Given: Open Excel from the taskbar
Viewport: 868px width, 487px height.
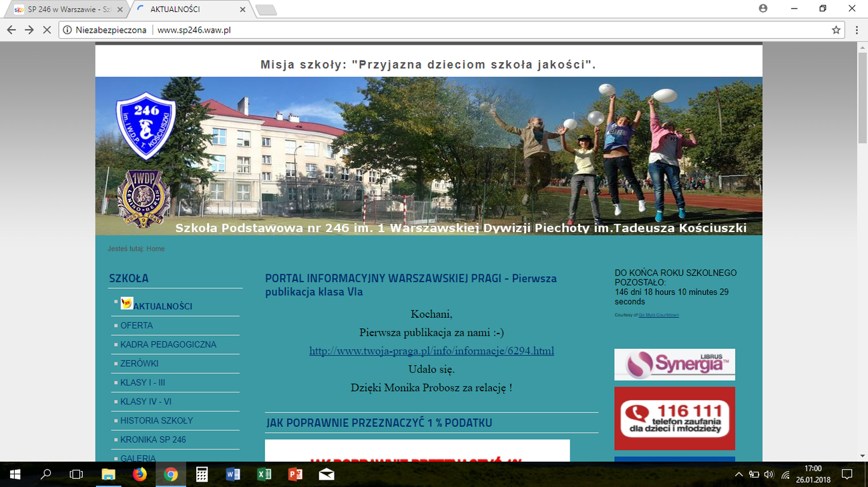Looking at the screenshot, I should (x=264, y=474).
